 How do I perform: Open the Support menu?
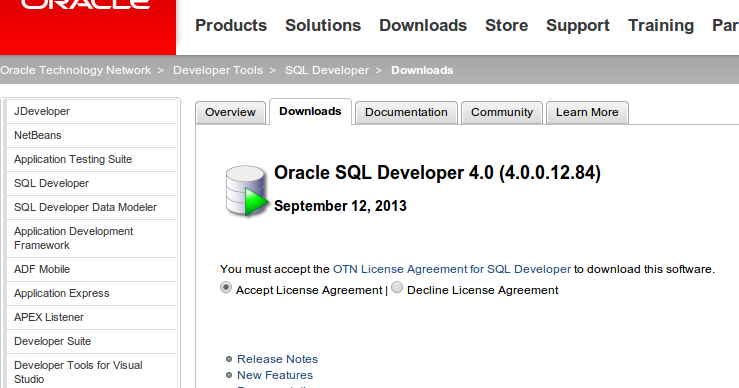(x=578, y=25)
